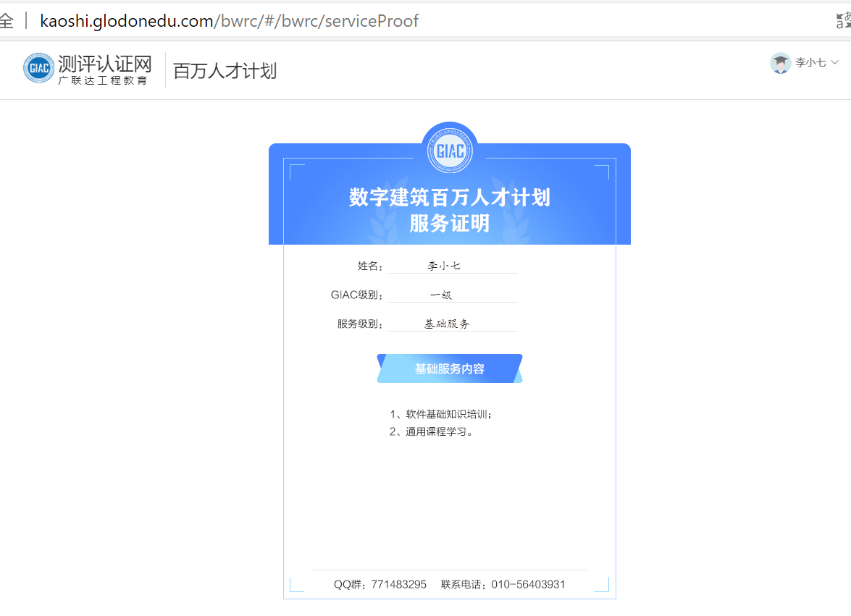The height and width of the screenshot is (616, 851).
Task: Click the QQ群 number 771483295
Action: 399,585
